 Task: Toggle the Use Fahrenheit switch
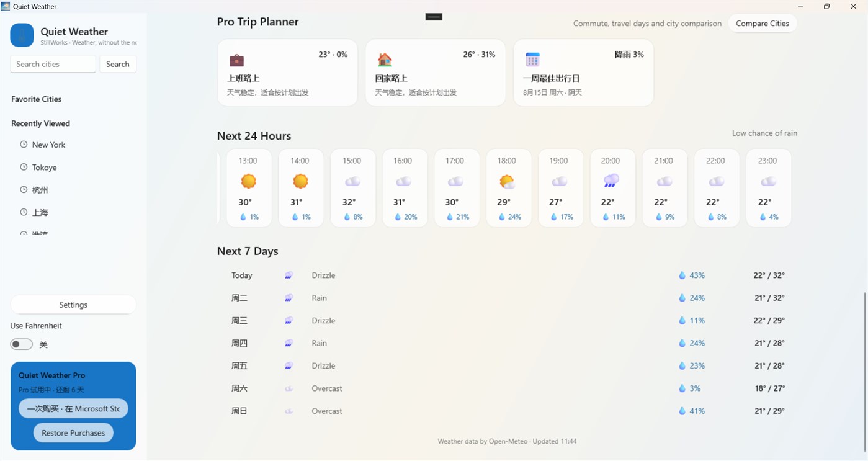[x=21, y=344]
